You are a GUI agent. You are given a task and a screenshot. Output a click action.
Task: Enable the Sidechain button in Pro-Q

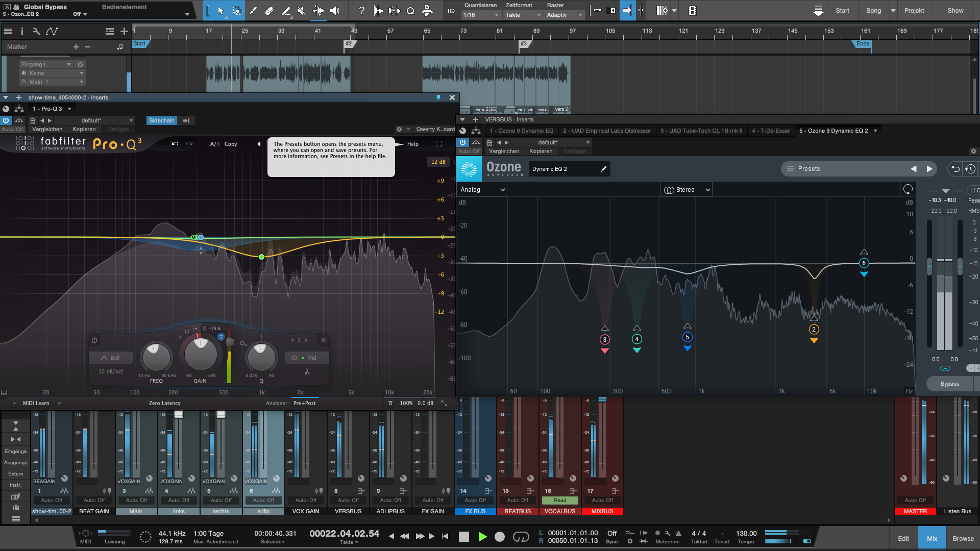point(162,121)
